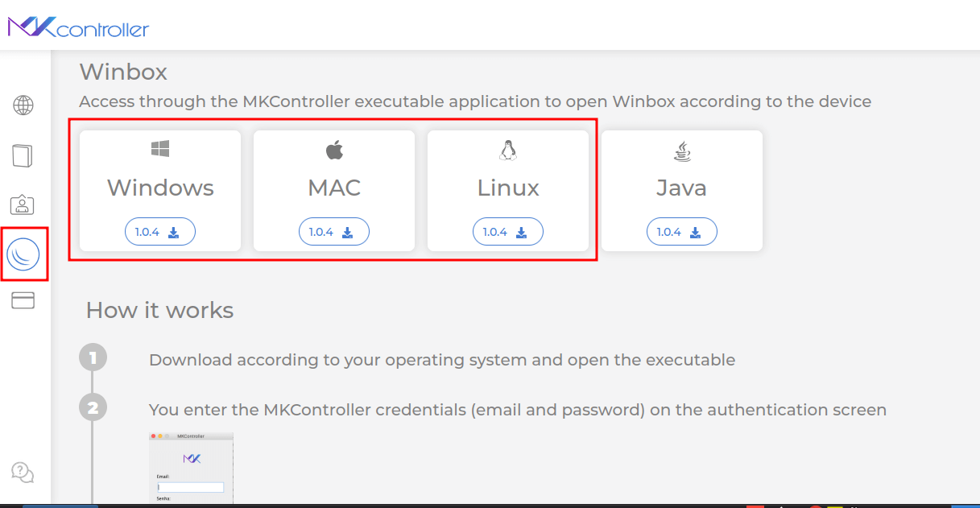980x508 pixels.
Task: Click the Linux penguin icon
Action: [507, 148]
